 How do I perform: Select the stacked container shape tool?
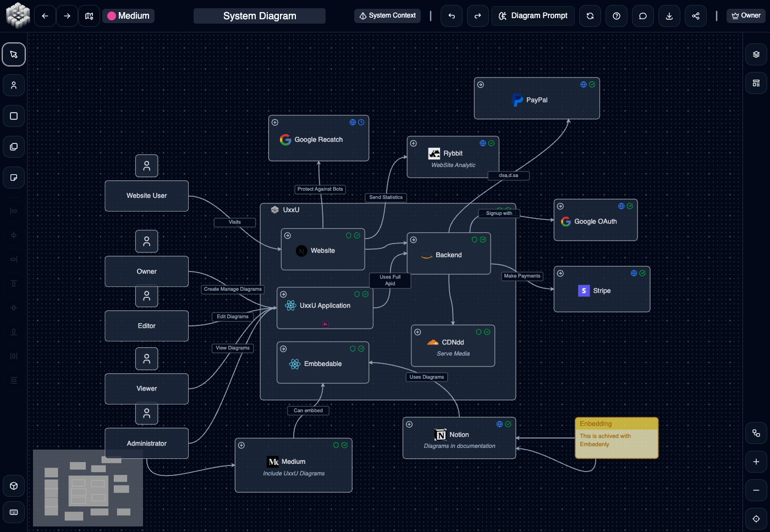tap(14, 147)
